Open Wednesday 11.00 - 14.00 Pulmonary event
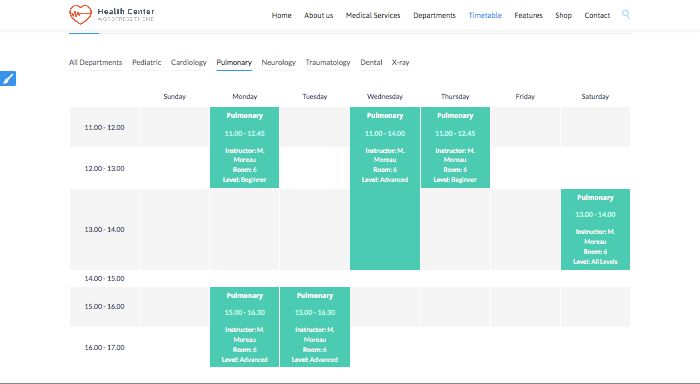The height and width of the screenshot is (384, 700). [385, 188]
